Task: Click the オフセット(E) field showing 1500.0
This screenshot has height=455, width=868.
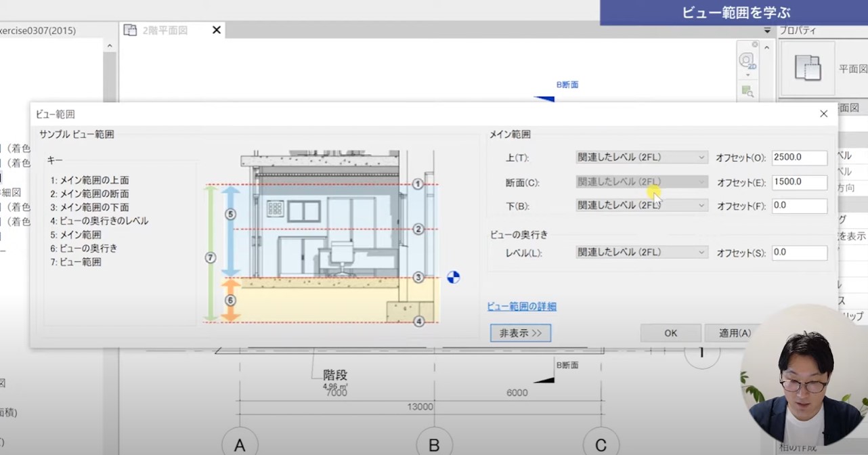Action: [x=799, y=182]
